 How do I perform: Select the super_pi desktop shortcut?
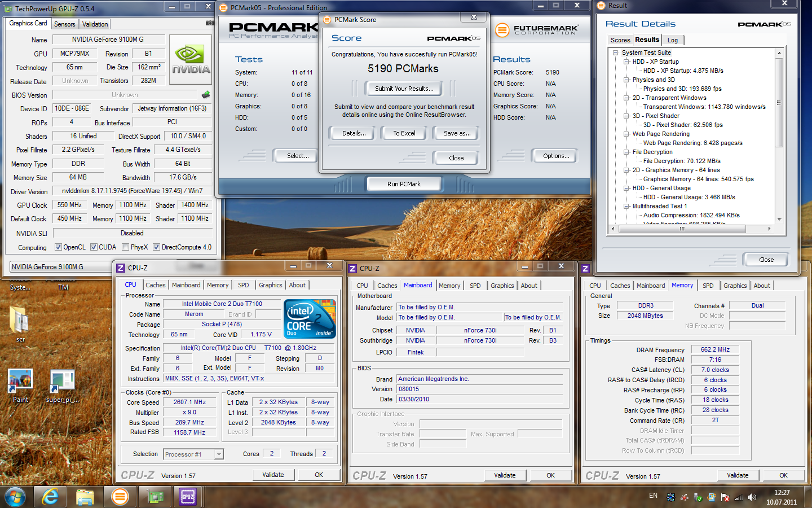pos(63,386)
